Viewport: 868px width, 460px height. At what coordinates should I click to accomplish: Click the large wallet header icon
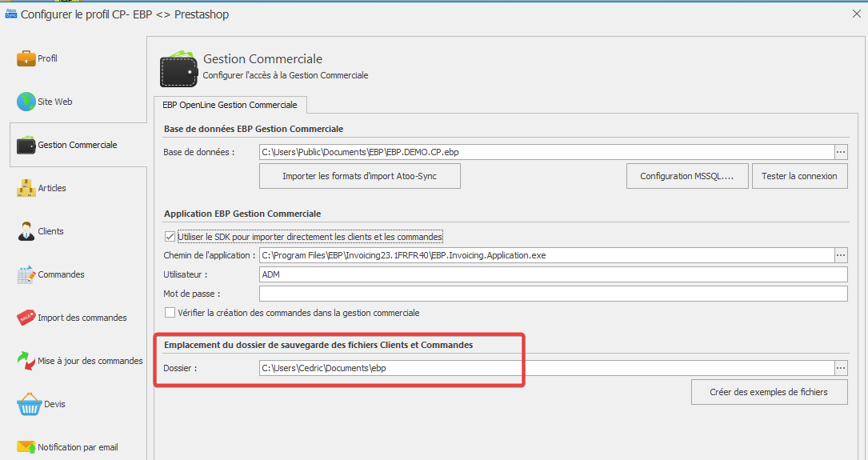click(x=179, y=69)
